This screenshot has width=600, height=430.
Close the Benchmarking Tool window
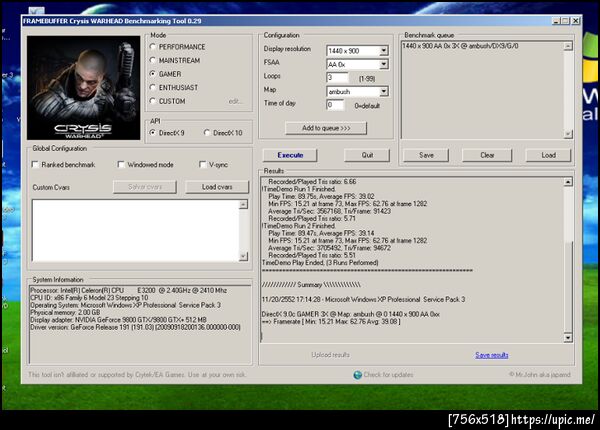(x=575, y=21)
